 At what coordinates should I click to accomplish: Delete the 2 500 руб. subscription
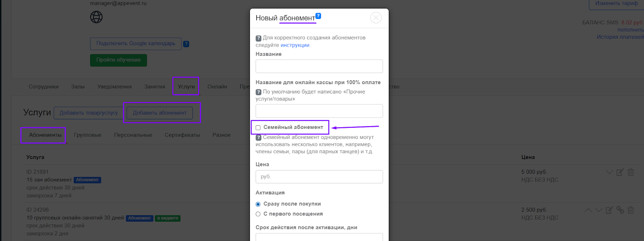pos(631,210)
